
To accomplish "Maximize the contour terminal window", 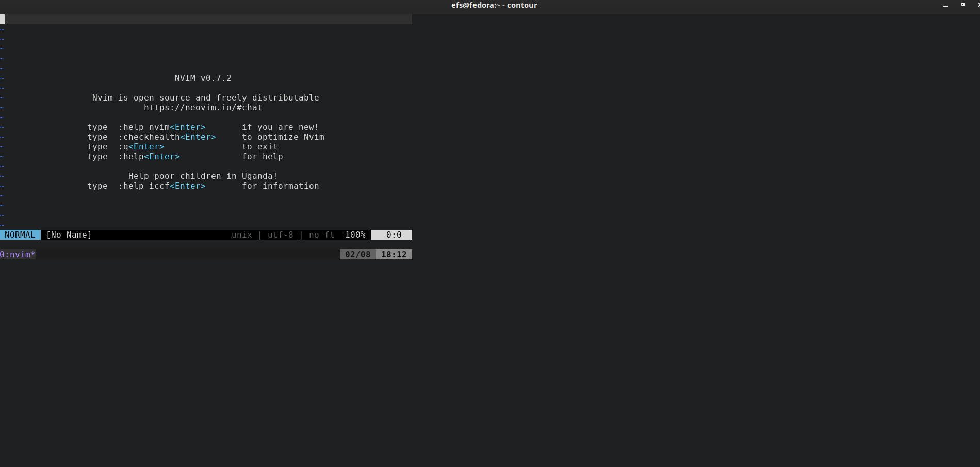I will click(x=962, y=5).
